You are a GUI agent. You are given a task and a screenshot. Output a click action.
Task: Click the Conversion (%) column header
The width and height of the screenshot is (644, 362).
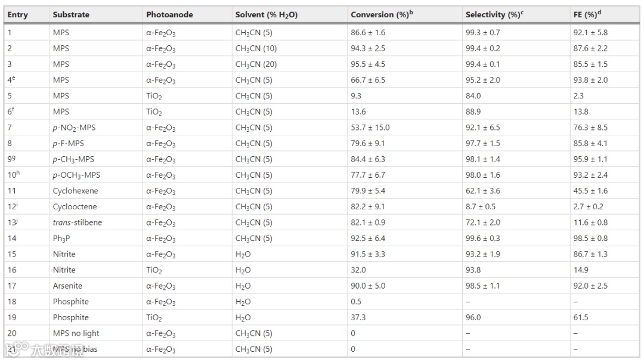pos(382,14)
